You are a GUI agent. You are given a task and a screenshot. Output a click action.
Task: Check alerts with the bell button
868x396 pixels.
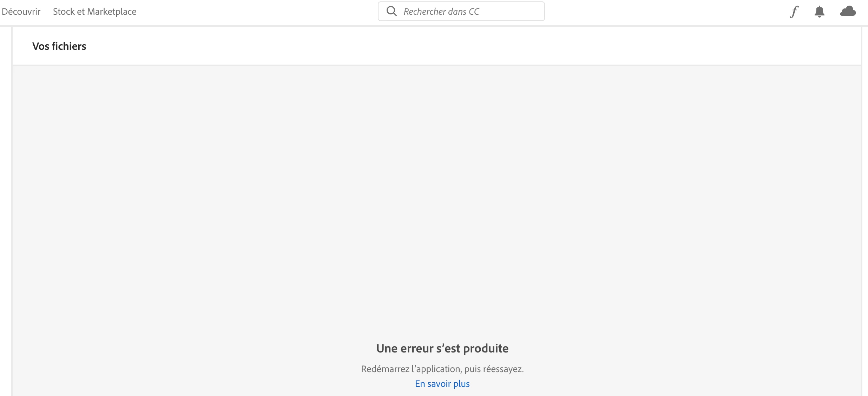pos(819,12)
